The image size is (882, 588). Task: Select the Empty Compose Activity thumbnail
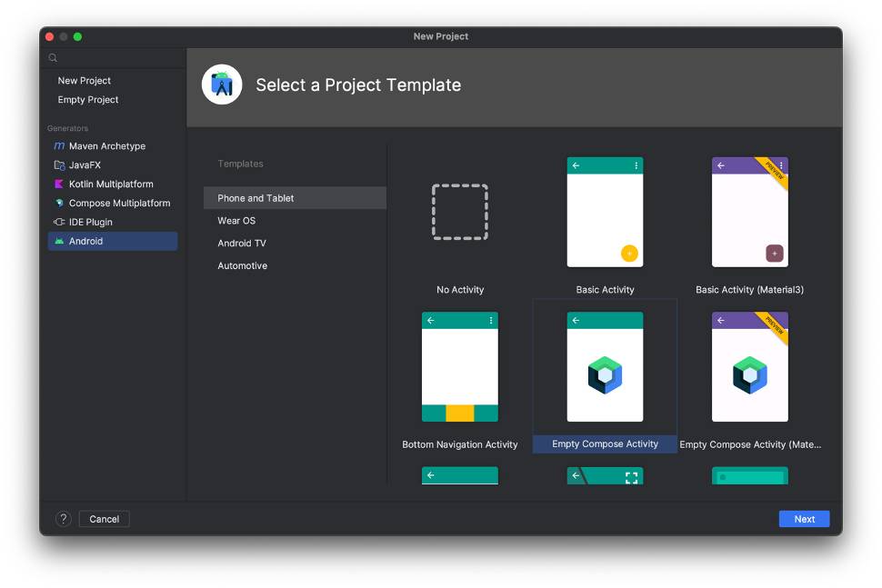pyautogui.click(x=605, y=367)
